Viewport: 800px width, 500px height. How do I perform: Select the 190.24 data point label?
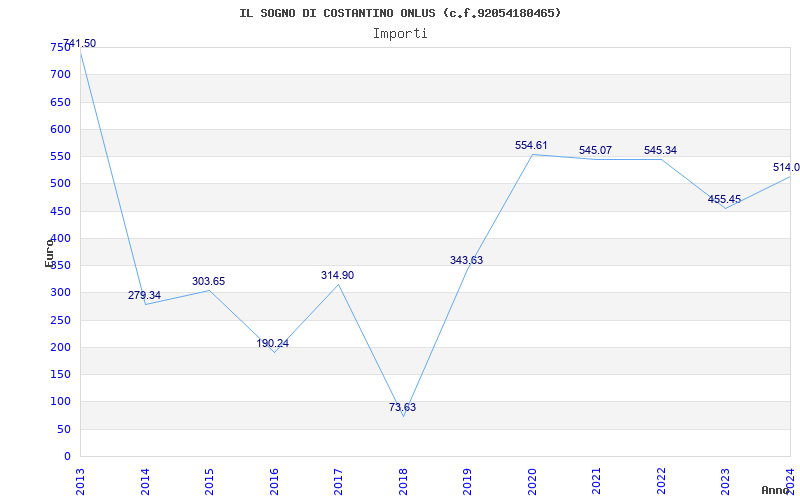pos(272,343)
